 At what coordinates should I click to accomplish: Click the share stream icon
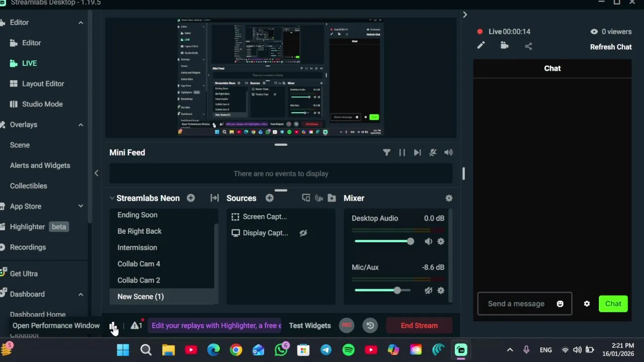click(528, 46)
